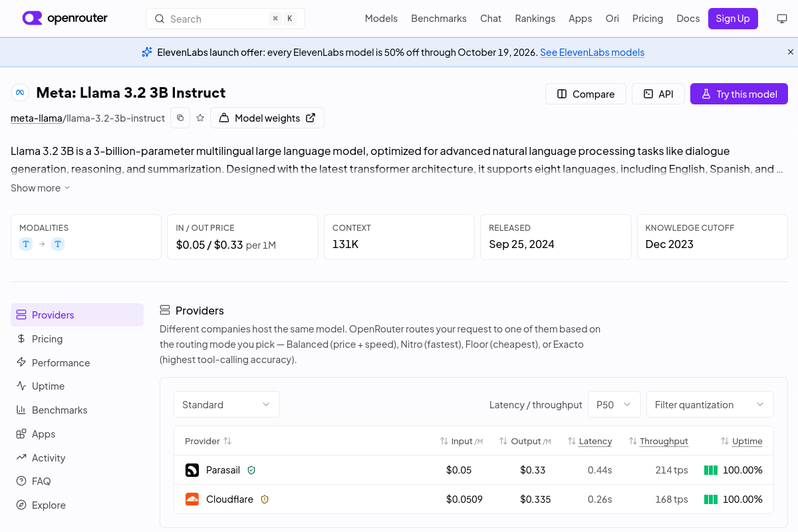Open the Compare button
This screenshot has height=532, width=798.
point(586,94)
